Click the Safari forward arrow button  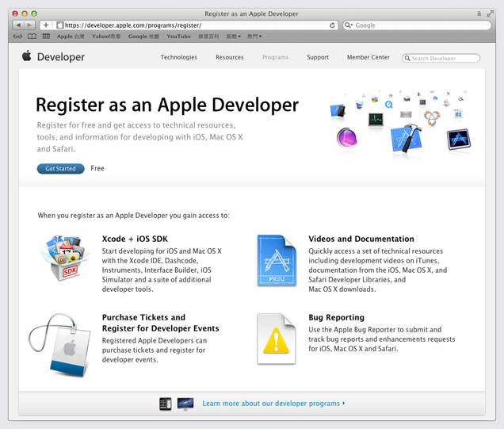[x=29, y=25]
